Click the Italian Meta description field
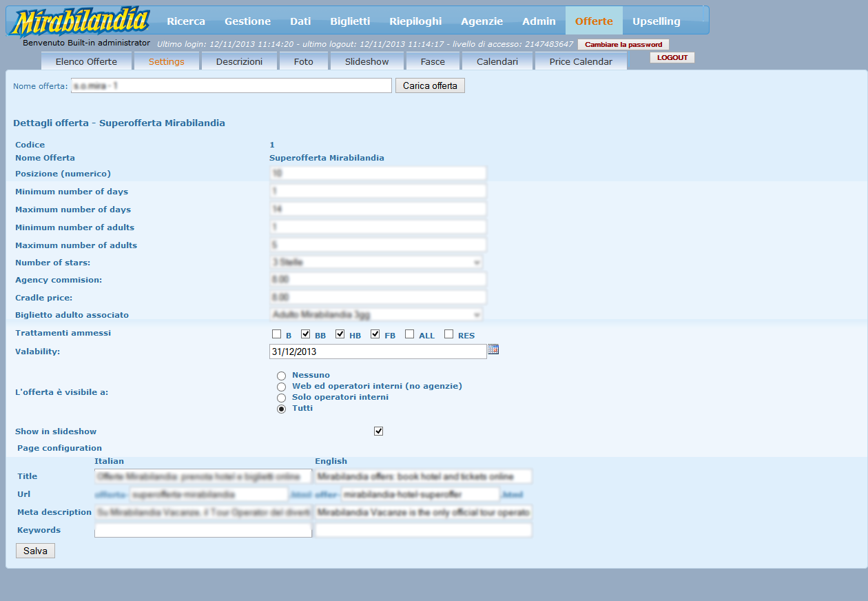Viewport: 868px width, 601px height. (203, 512)
